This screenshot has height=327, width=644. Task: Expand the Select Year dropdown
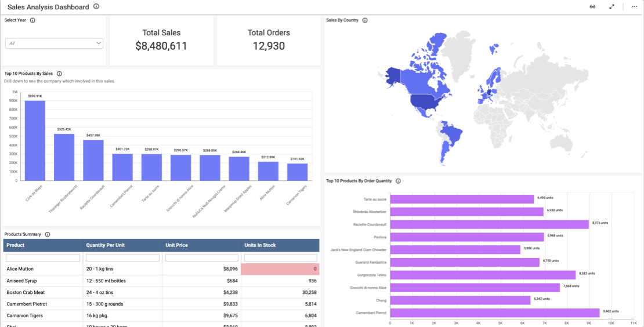pos(54,43)
